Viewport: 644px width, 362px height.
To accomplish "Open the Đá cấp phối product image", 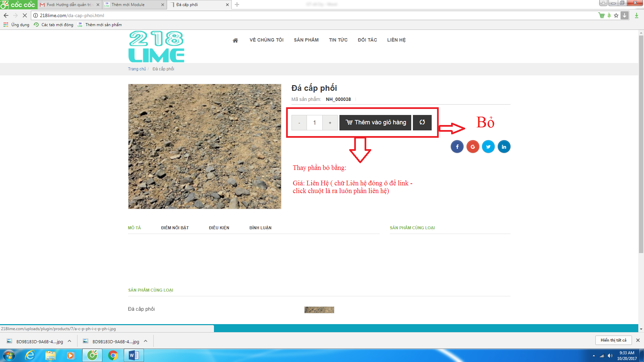I will coord(205,146).
